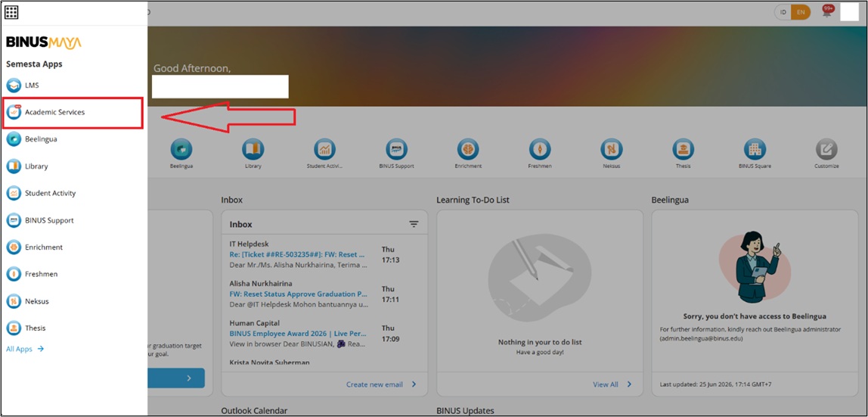
Task: Click the Krista Novita Suherman email sender
Action: tap(270, 363)
